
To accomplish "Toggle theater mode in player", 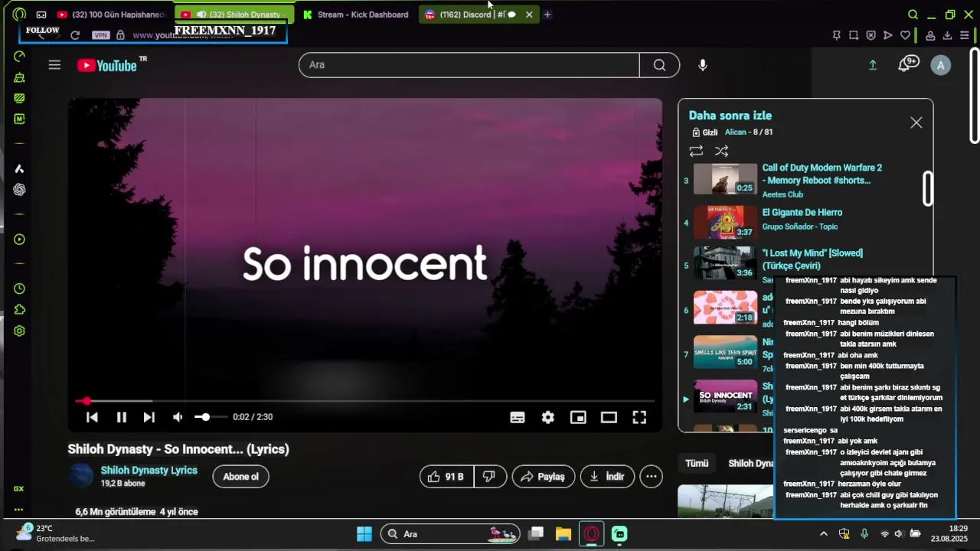I will (609, 417).
